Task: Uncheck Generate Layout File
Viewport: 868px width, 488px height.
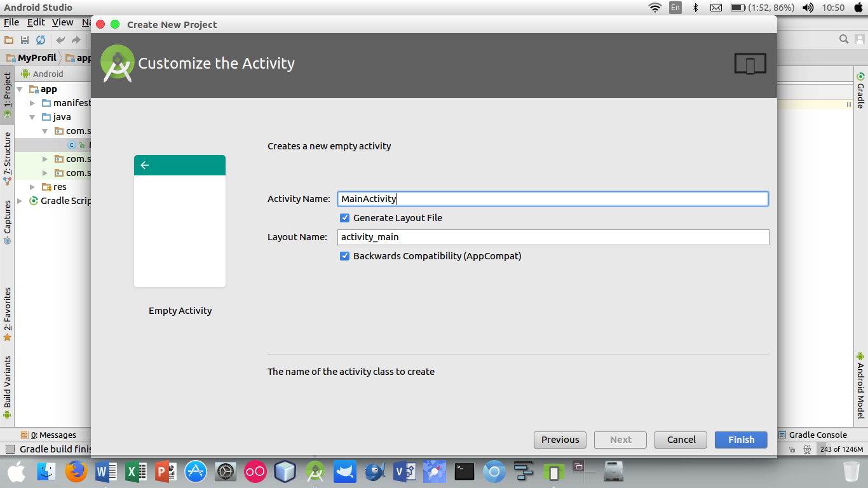Action: (x=344, y=218)
